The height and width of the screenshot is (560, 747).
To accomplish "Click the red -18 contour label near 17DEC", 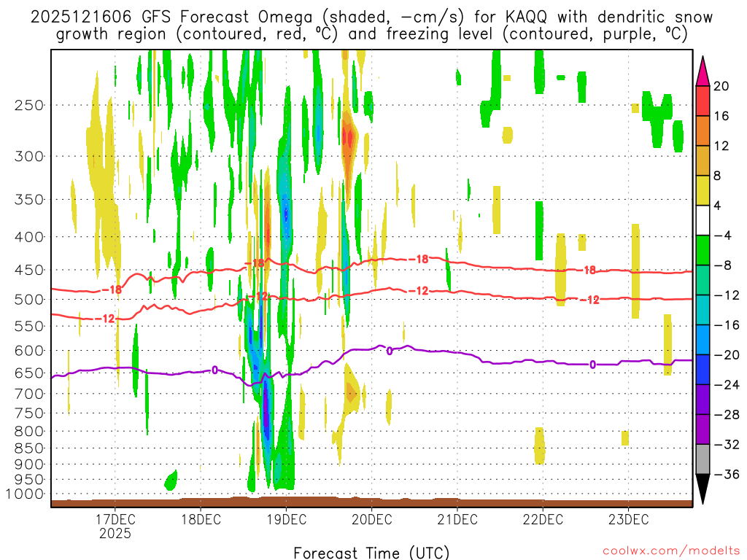I will pyautogui.click(x=112, y=289).
